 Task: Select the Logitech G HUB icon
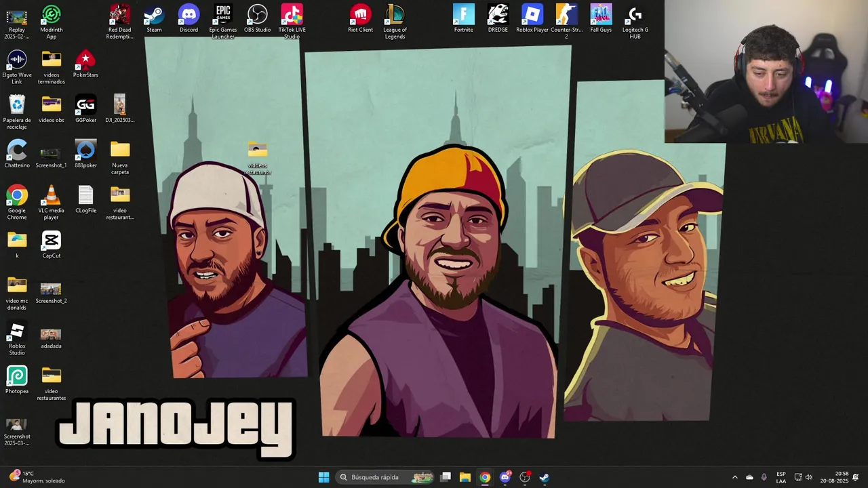click(635, 22)
